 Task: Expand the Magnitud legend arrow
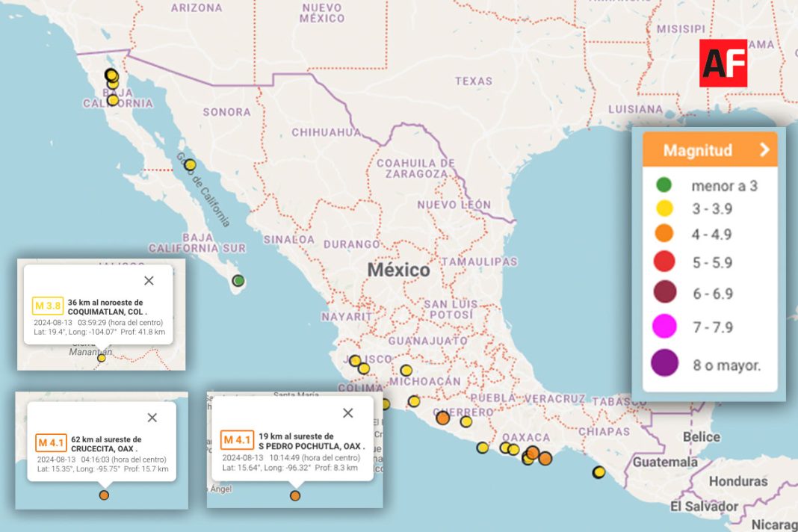764,149
